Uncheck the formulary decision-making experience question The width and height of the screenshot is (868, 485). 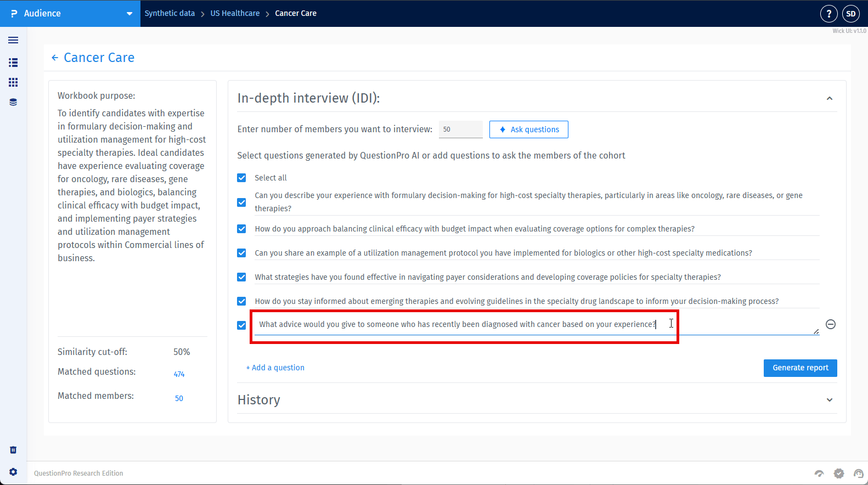point(241,202)
